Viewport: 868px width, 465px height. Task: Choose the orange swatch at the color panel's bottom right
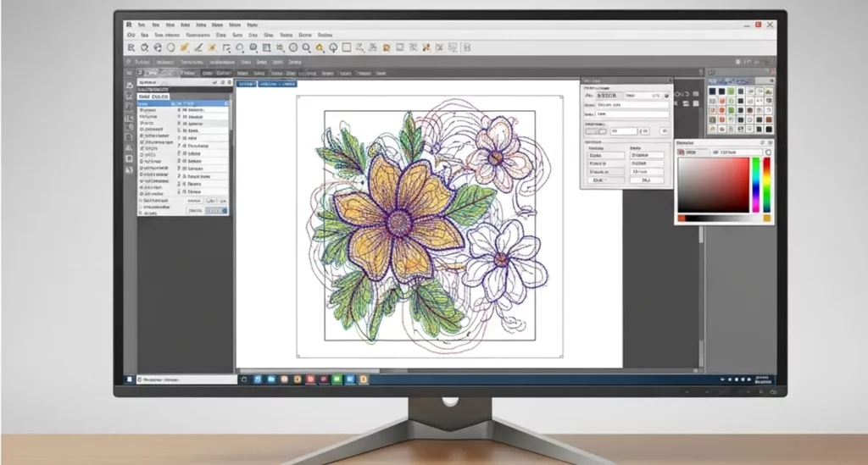click(766, 219)
